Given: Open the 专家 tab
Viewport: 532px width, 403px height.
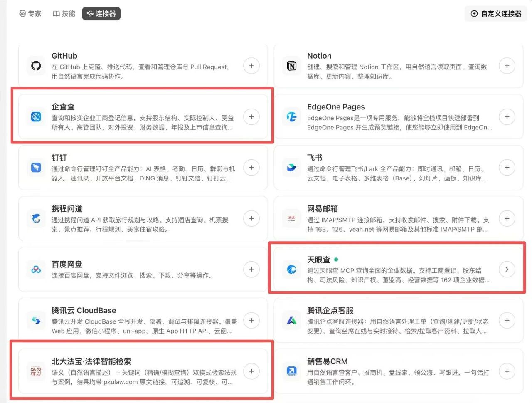Looking at the screenshot, I should tap(30, 14).
